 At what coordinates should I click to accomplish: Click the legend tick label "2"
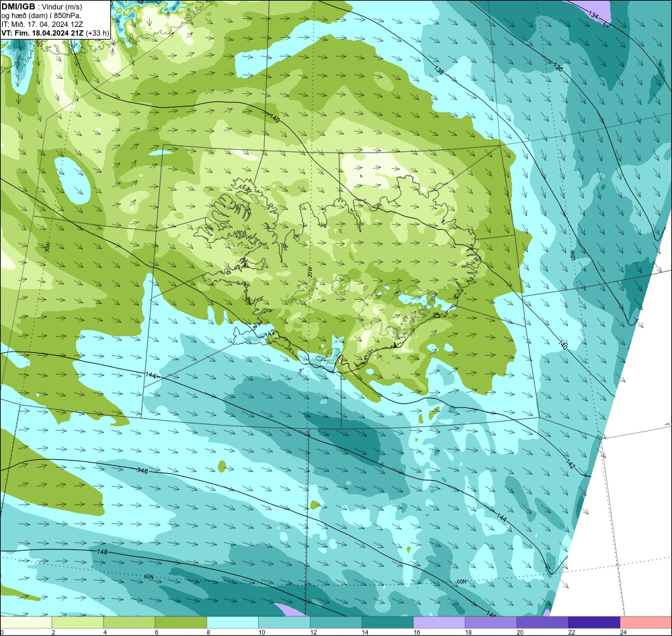[x=53, y=632]
